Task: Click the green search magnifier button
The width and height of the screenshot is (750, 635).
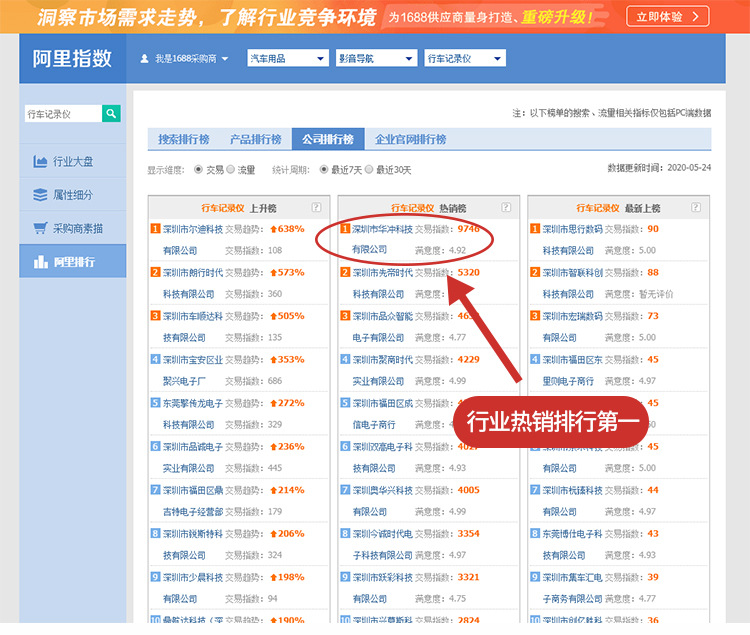Action: [111, 113]
